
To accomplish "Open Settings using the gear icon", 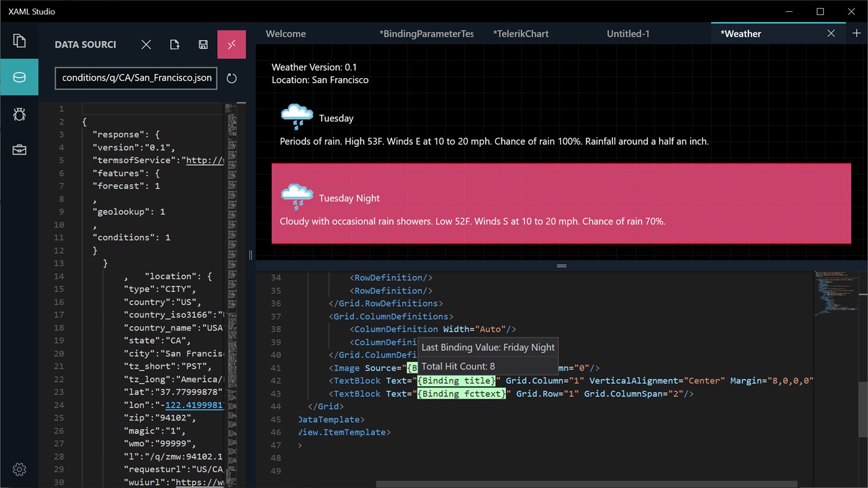I will click(x=19, y=469).
